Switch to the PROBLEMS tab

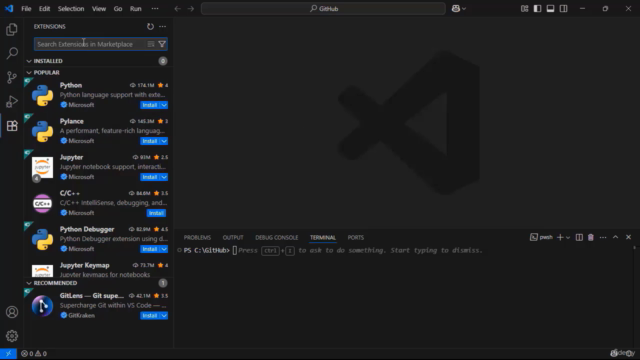click(x=197, y=238)
